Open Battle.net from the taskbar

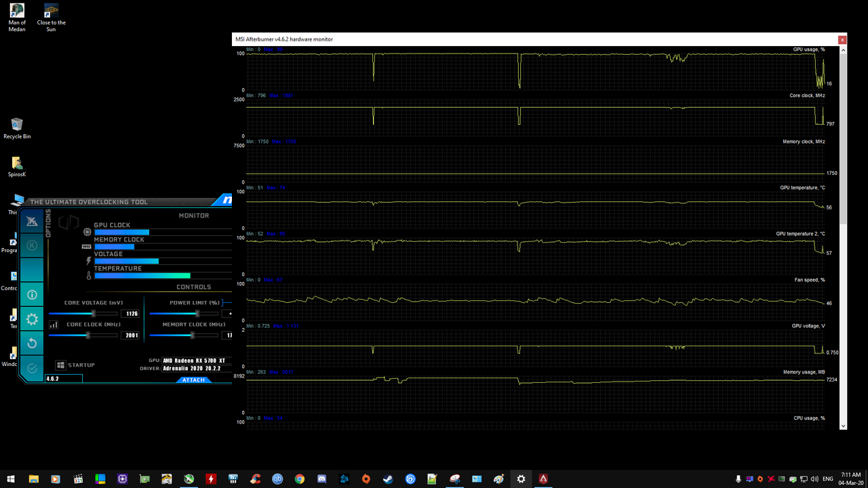pyautogui.click(x=344, y=479)
